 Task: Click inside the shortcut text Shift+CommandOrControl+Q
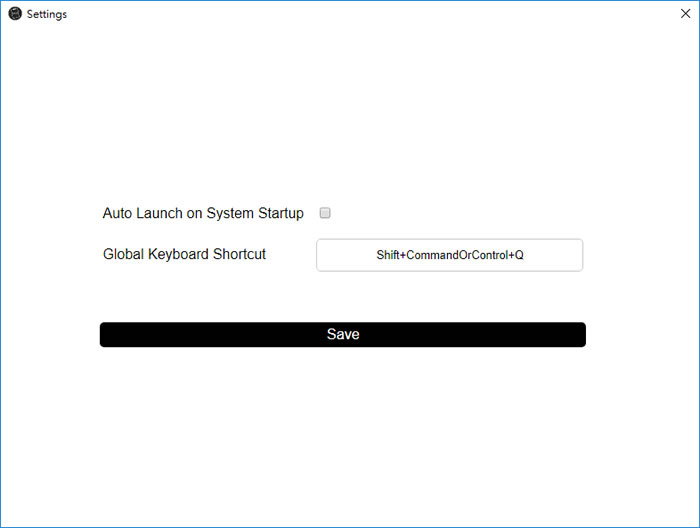(x=450, y=255)
